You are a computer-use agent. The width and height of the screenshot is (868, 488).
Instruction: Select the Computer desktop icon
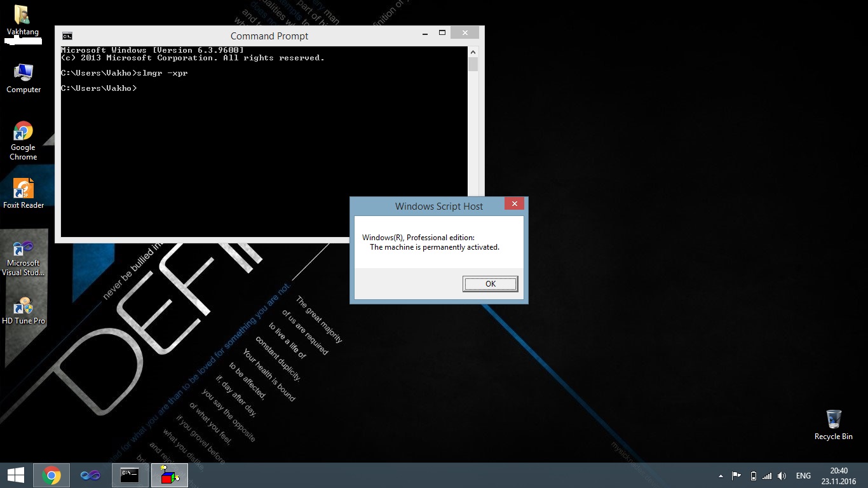24,78
